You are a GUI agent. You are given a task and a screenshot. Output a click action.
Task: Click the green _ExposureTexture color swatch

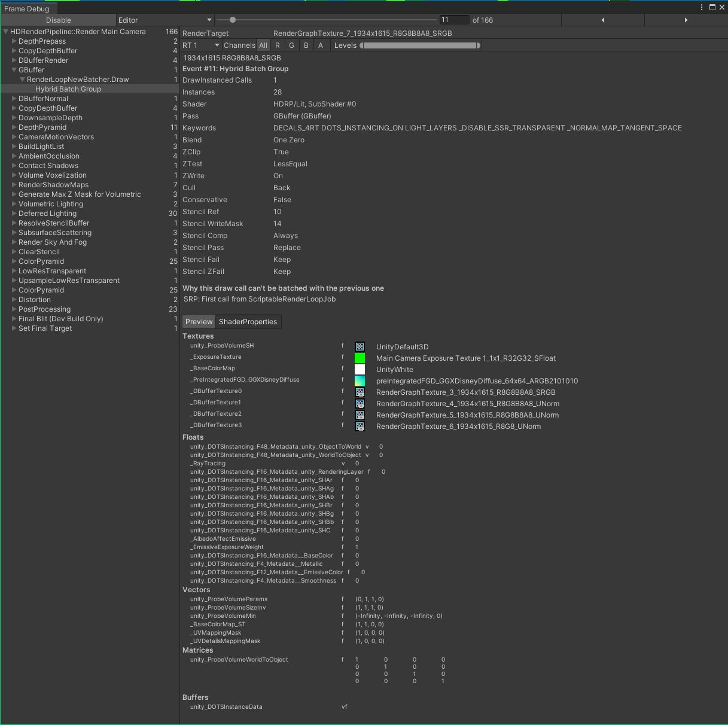pyautogui.click(x=360, y=357)
